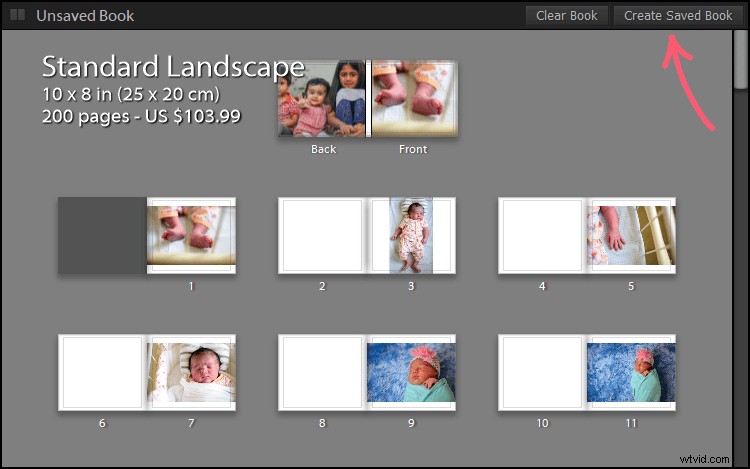Click the Unsaved Book title

(x=85, y=16)
